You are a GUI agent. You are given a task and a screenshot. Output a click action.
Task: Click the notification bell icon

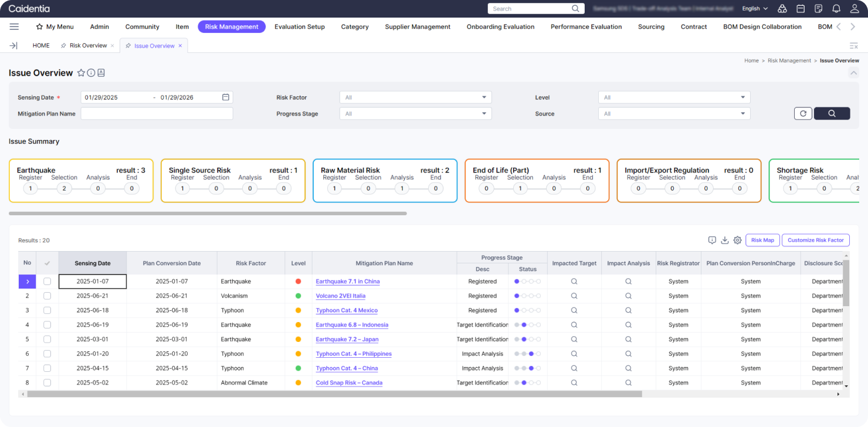pyautogui.click(x=836, y=9)
